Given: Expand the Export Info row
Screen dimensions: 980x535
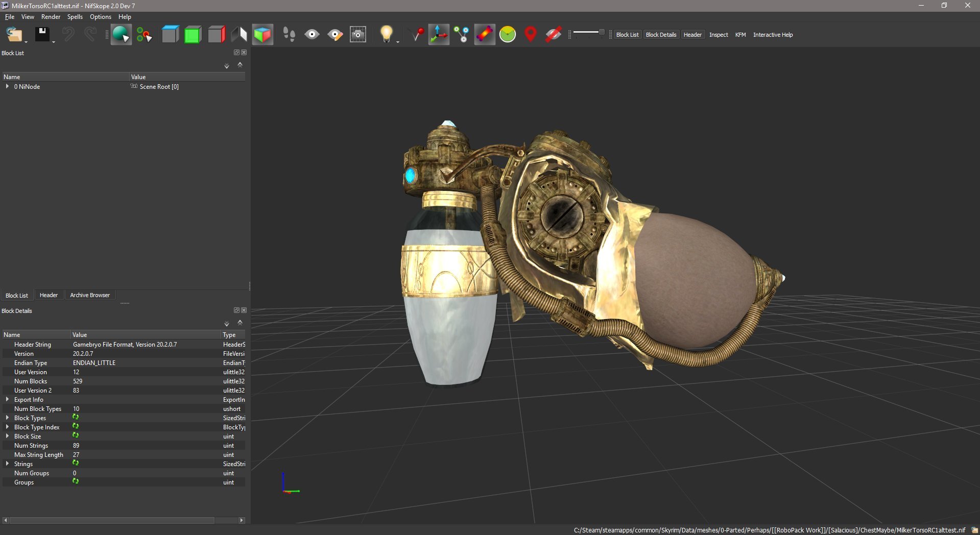Looking at the screenshot, I should click(x=7, y=399).
